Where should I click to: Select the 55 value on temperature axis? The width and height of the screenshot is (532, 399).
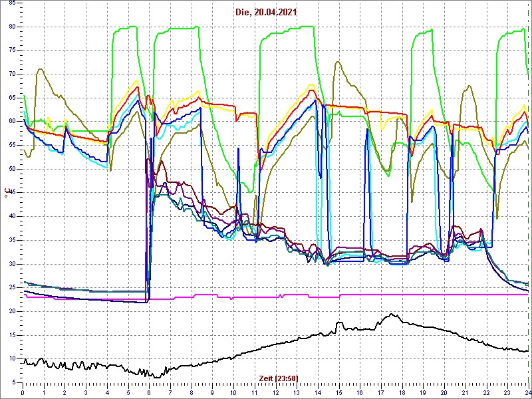coord(12,145)
